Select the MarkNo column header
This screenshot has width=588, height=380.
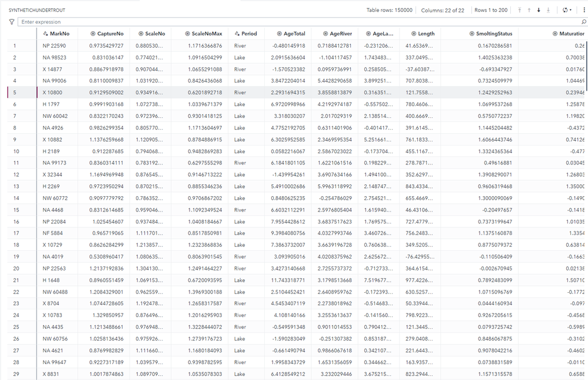pyautogui.click(x=57, y=34)
